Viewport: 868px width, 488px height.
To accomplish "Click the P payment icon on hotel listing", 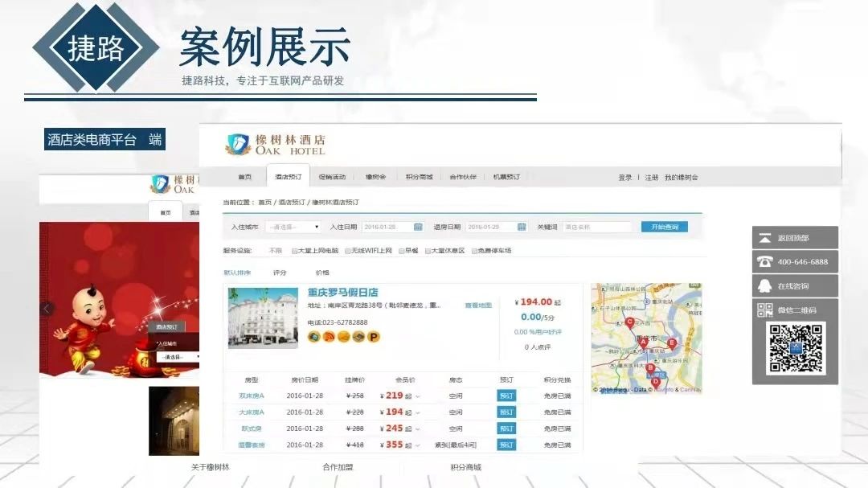I will coord(373,336).
